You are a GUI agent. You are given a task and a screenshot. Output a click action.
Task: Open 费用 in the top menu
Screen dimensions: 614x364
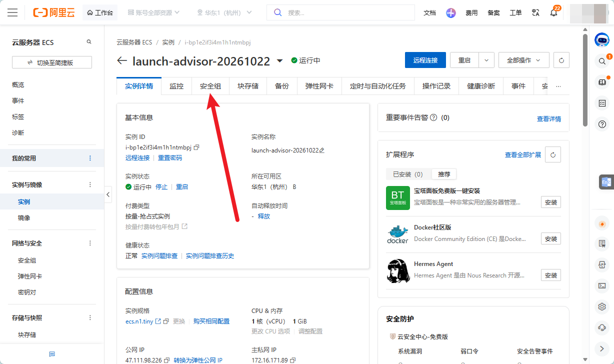(471, 13)
